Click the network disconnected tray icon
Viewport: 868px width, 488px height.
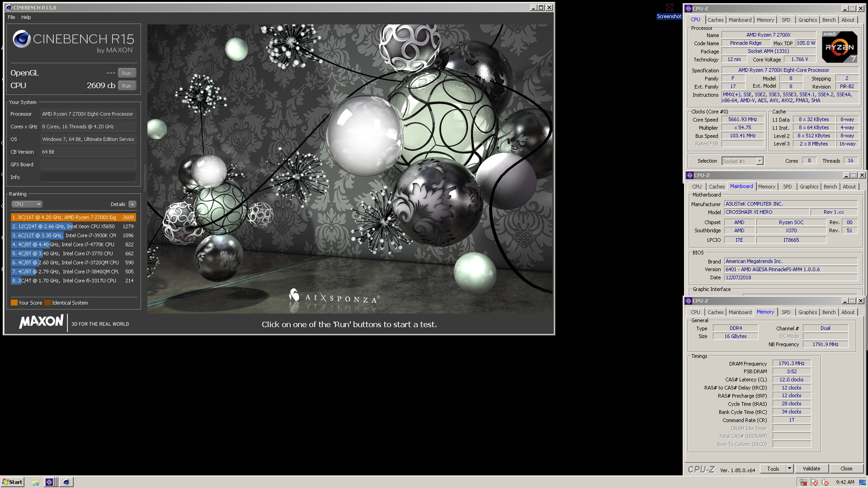[x=803, y=482]
